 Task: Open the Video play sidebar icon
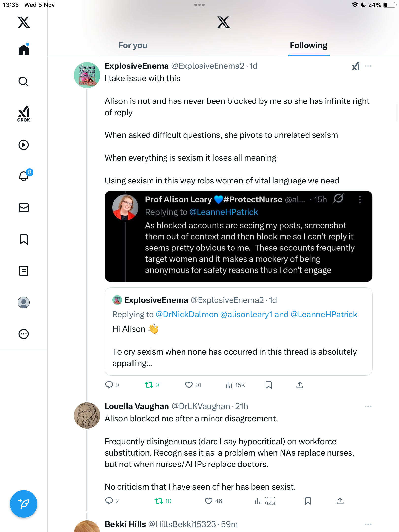24,145
